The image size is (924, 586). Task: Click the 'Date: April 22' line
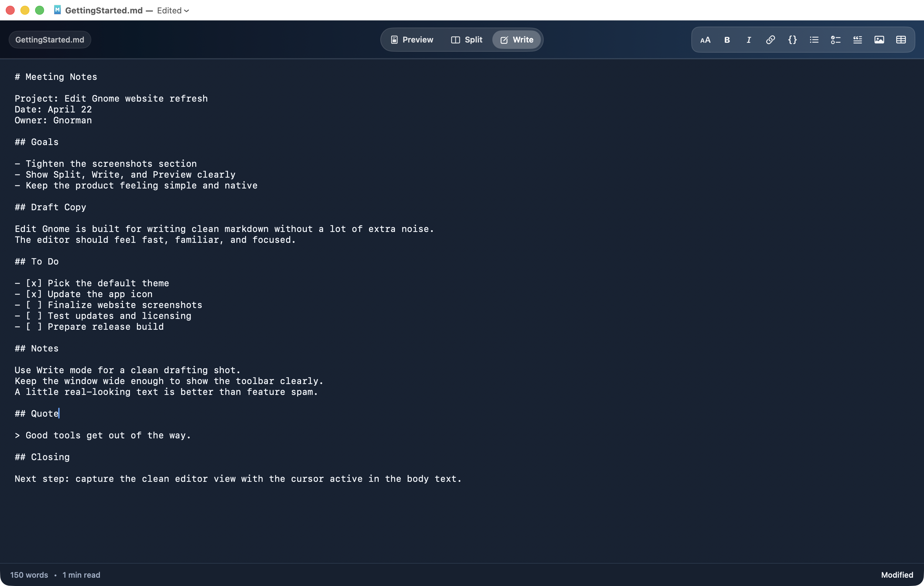[x=53, y=110]
